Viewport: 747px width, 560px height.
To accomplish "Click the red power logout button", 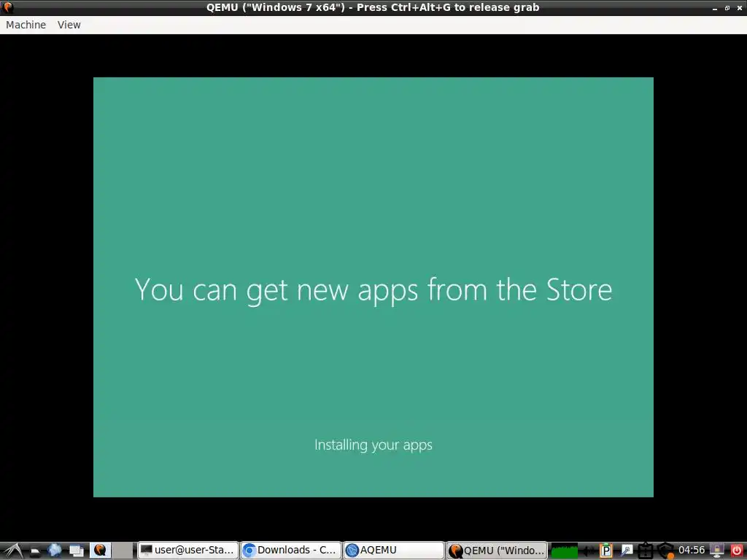I will tap(736, 551).
